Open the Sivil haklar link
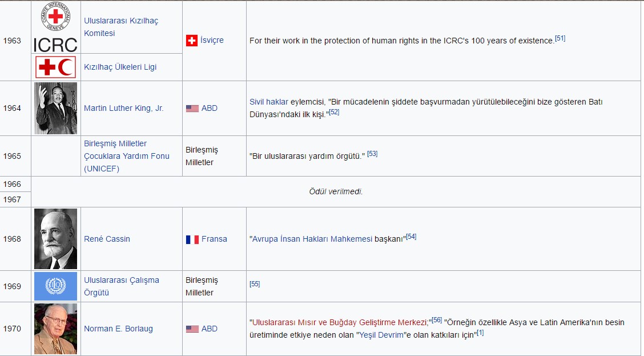 tap(269, 102)
